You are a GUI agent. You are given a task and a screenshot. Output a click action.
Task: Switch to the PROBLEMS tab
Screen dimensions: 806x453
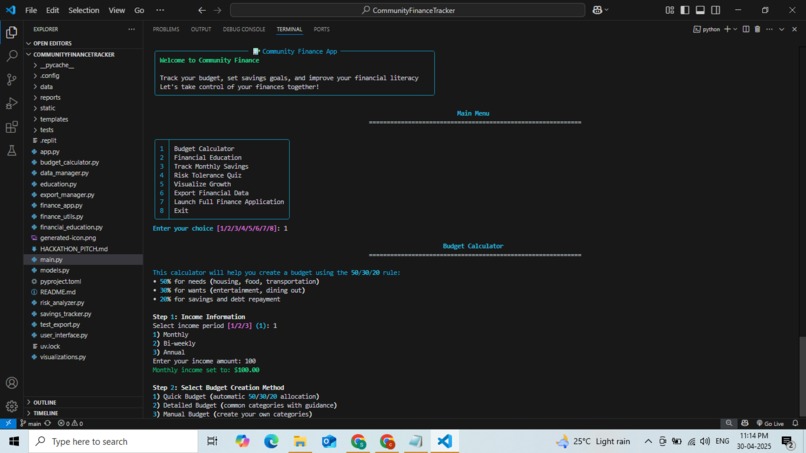(166, 29)
